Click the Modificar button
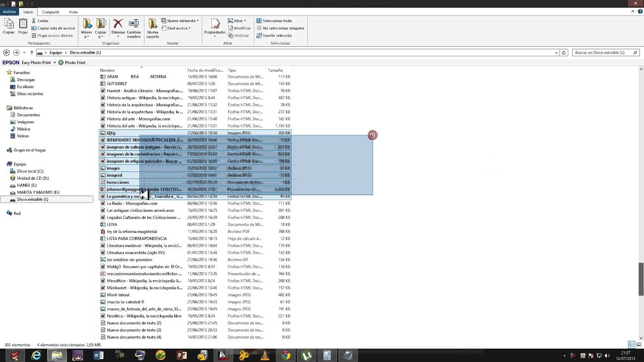 pos(239,28)
